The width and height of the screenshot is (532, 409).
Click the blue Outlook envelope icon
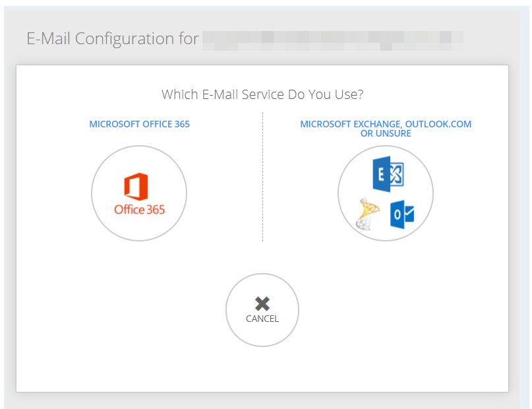(x=402, y=214)
